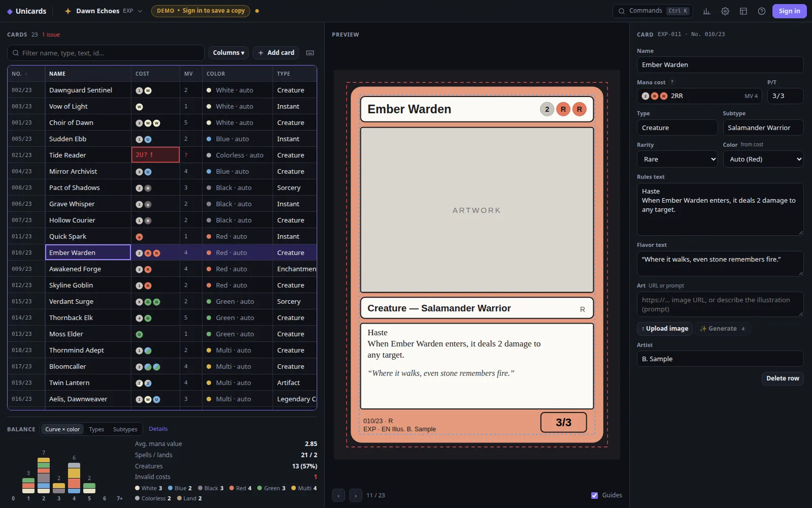Switch to the Subtypes tab

pyautogui.click(x=125, y=429)
